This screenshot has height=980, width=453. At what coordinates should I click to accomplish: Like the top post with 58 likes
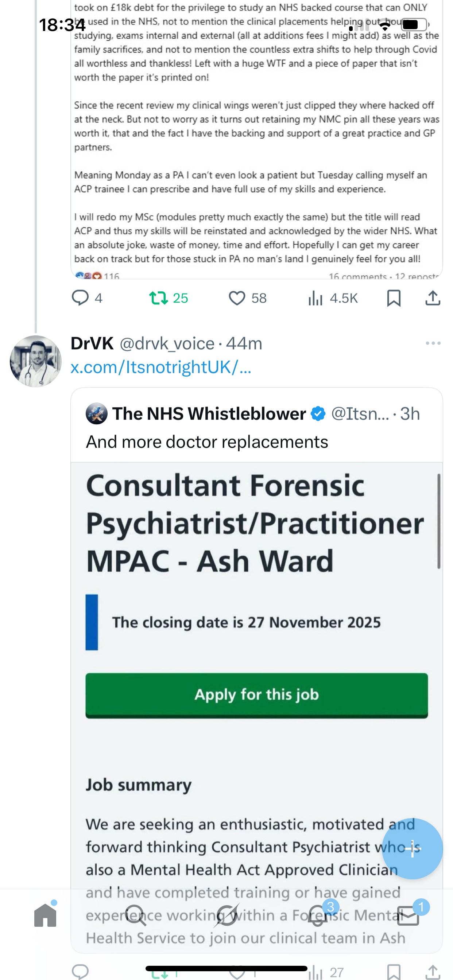point(237,298)
